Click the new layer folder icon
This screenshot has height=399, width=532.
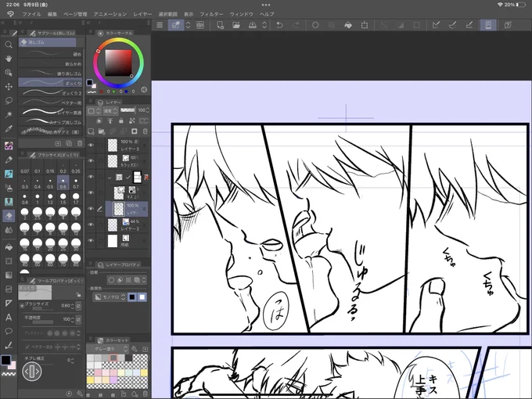coord(102,131)
